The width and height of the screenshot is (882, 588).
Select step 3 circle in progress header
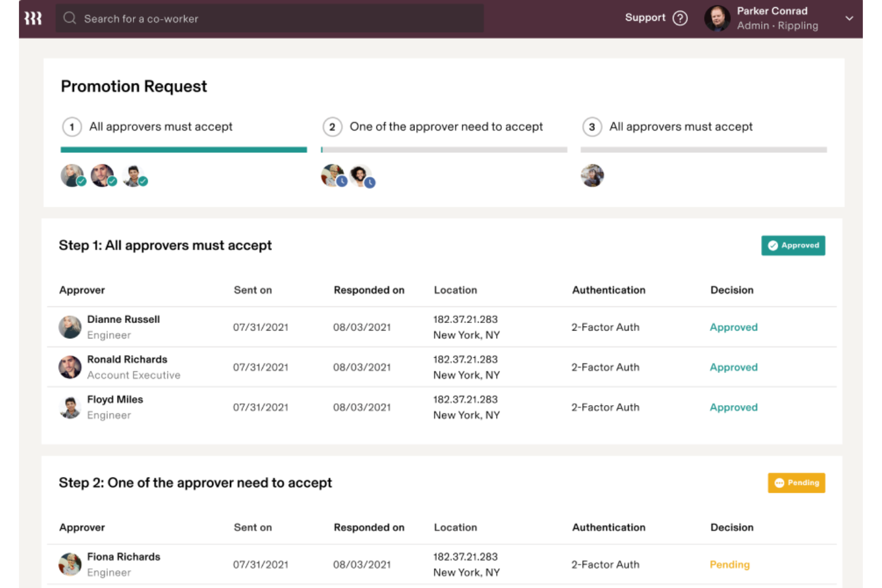click(592, 127)
